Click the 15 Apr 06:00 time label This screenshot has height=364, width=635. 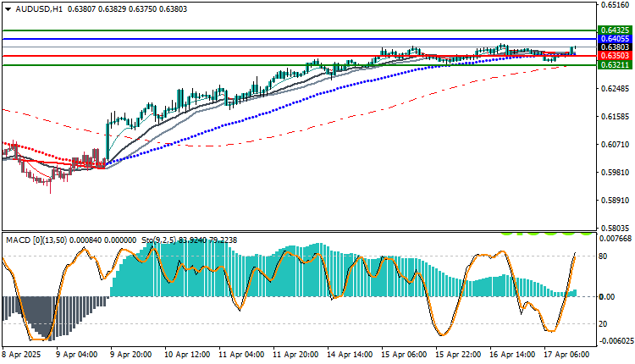point(404,355)
